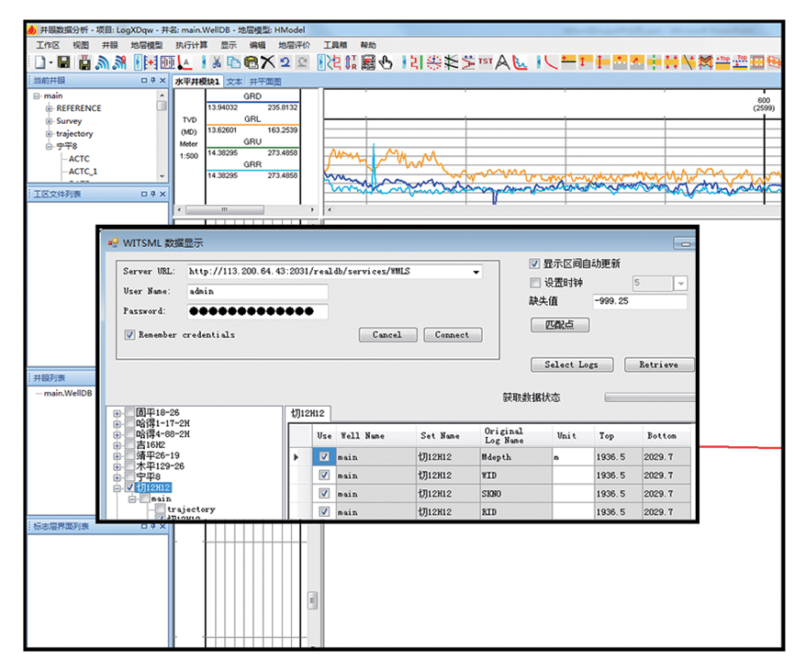Check the 固平18-26 well checkbox

(x=130, y=412)
